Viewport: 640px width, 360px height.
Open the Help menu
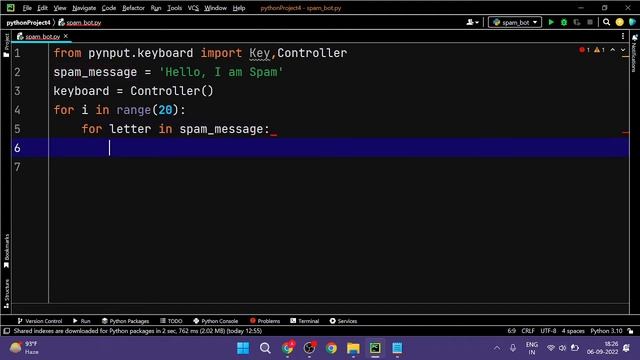coord(239,8)
